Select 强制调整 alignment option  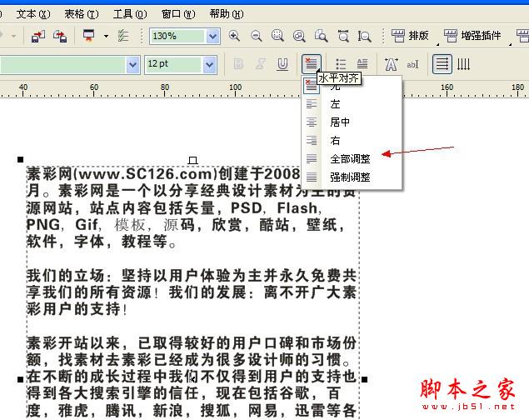pos(350,177)
